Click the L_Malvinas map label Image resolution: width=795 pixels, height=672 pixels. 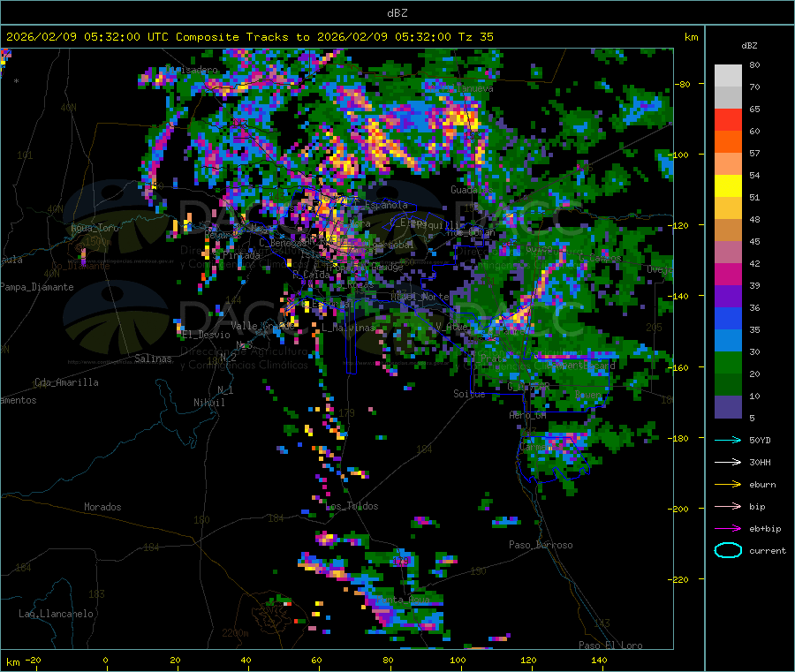348,328
